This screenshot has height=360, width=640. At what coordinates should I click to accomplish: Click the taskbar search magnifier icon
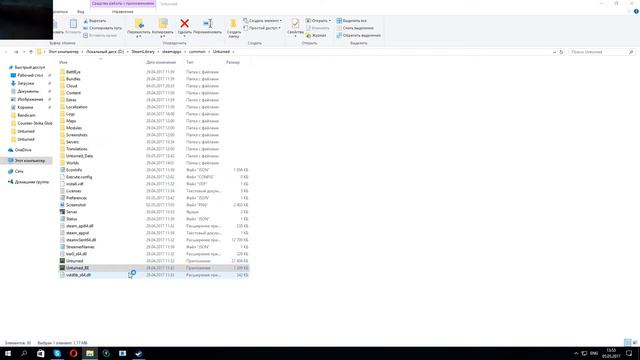pyautogui.click(x=24, y=353)
